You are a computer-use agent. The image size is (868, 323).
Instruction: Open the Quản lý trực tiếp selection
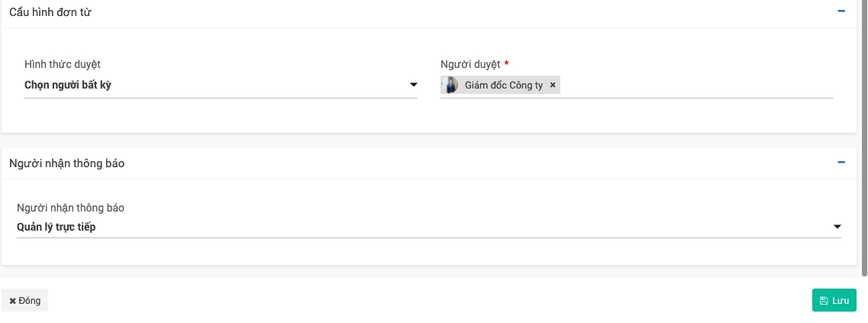420,227
